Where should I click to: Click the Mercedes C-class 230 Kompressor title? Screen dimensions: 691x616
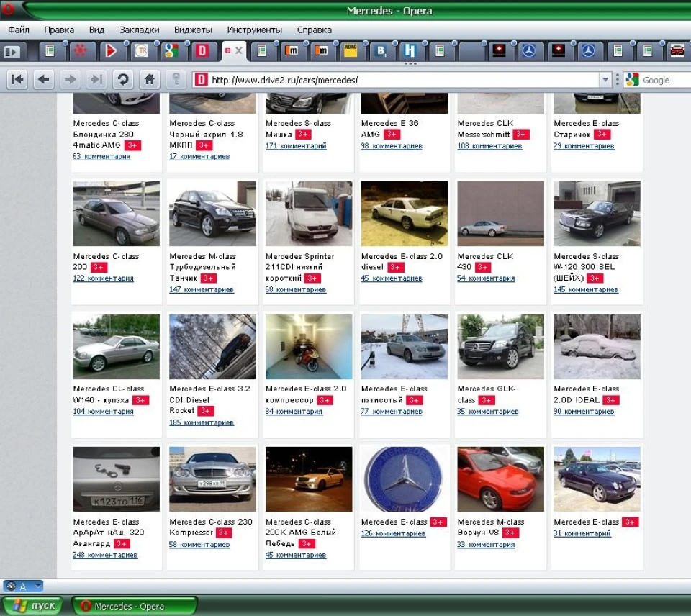211,527
